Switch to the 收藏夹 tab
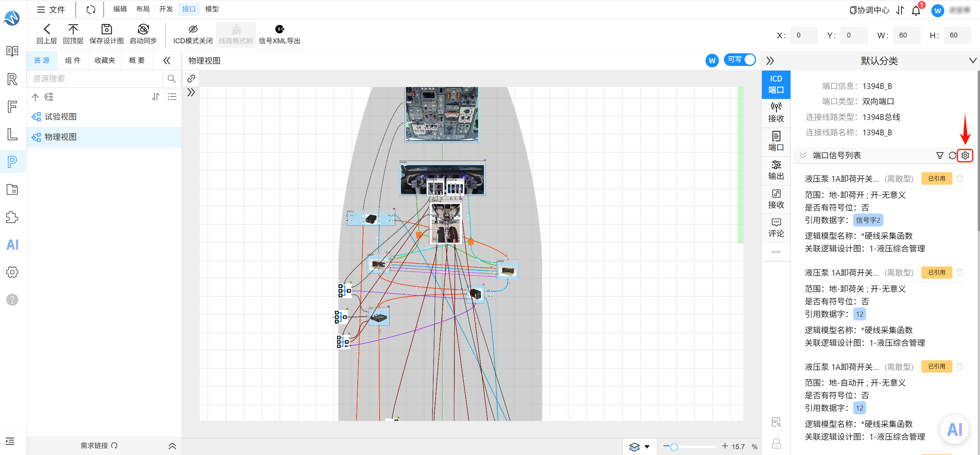This screenshot has width=980, height=455. point(105,60)
